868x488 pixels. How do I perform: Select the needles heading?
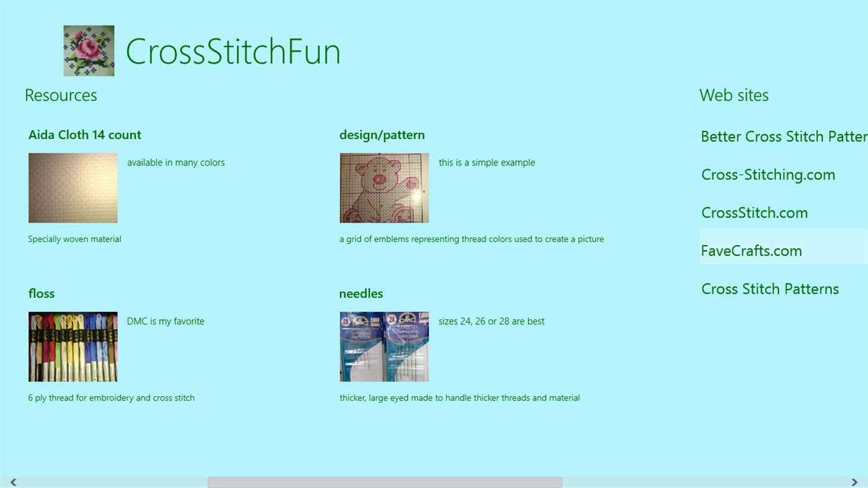[x=361, y=294]
